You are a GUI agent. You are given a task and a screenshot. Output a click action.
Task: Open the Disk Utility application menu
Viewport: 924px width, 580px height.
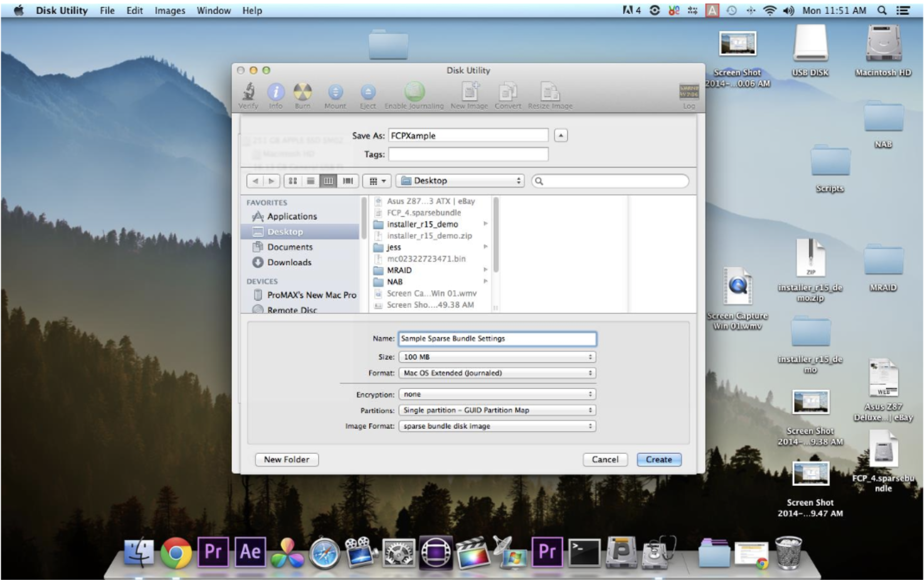pyautogui.click(x=62, y=10)
